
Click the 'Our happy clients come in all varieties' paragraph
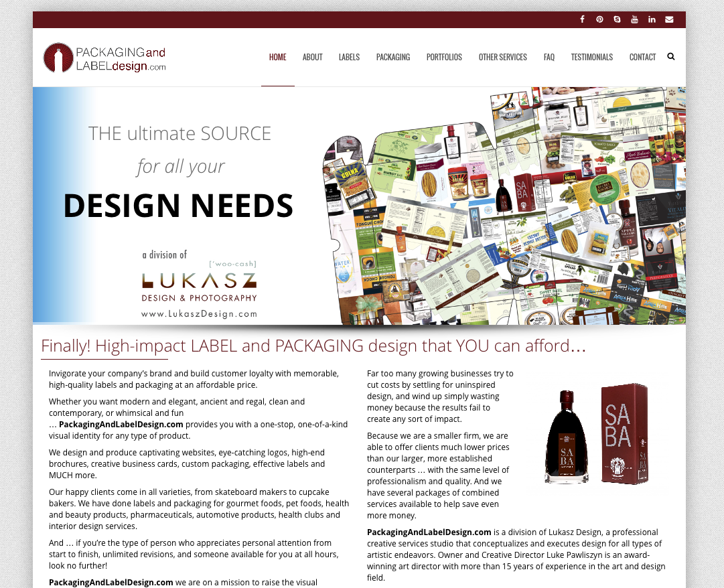click(x=199, y=509)
